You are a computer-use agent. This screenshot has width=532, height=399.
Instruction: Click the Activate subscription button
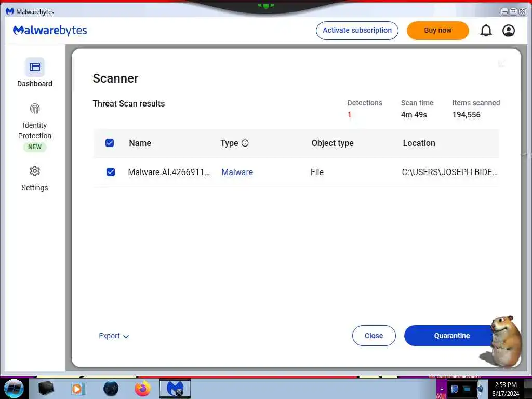(357, 31)
